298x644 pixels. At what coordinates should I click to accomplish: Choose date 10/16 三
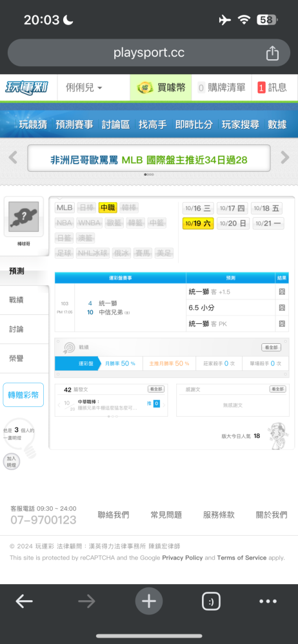coord(198,208)
